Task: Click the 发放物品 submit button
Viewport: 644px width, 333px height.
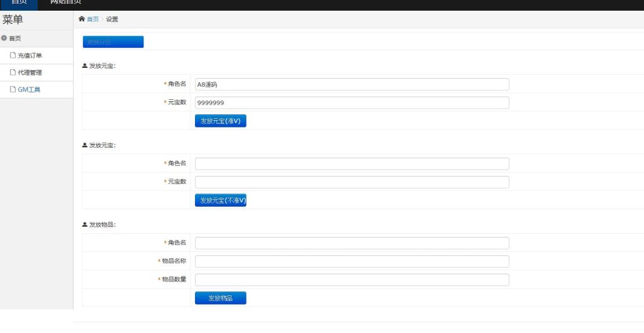Action: (221, 298)
